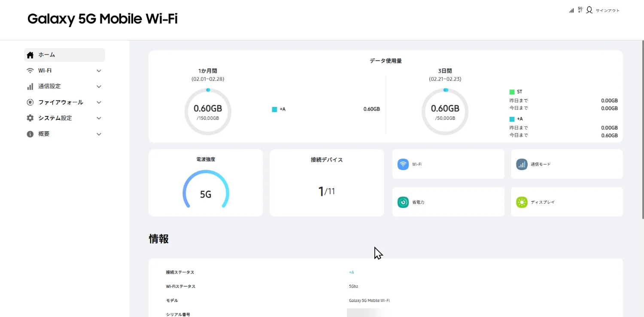
Task: Click the user account icon at top
Action: coord(589,10)
